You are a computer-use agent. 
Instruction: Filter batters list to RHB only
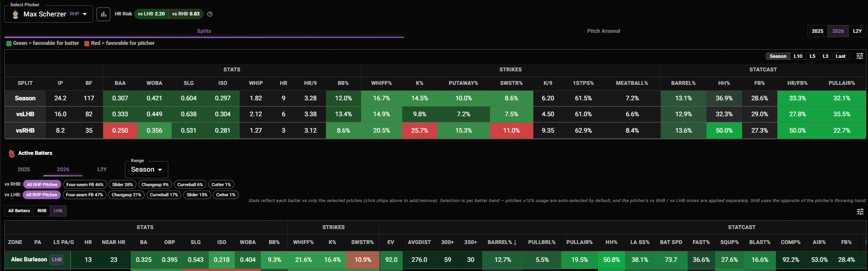pyautogui.click(x=42, y=211)
